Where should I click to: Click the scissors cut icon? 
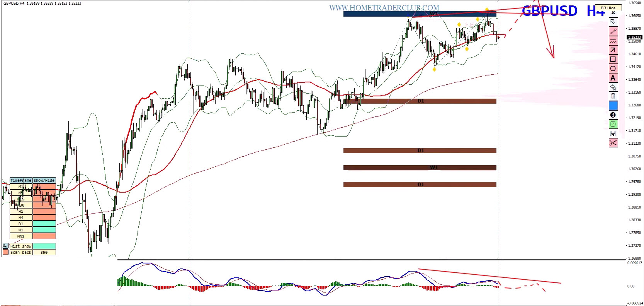point(613,143)
